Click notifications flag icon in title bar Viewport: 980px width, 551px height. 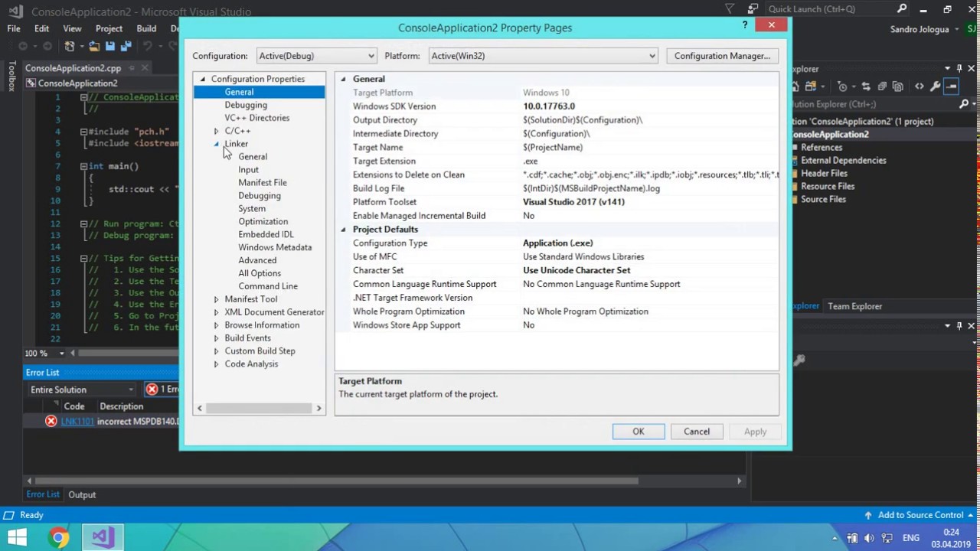(730, 9)
